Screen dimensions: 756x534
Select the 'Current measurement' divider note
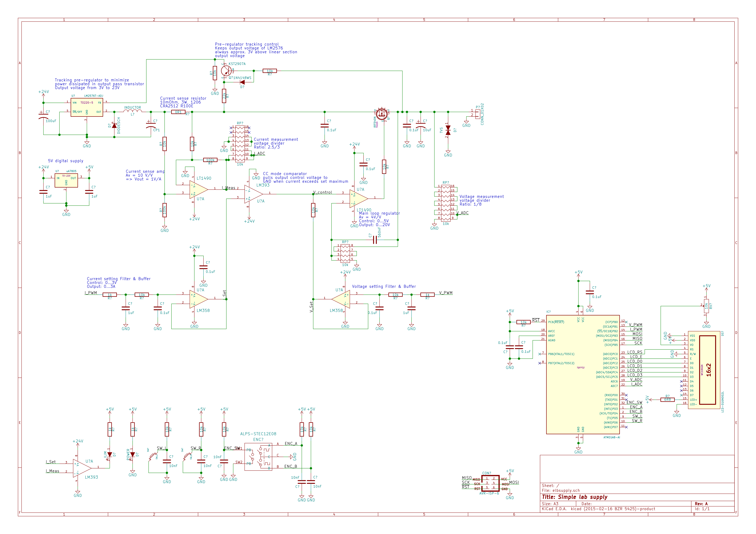276,143
